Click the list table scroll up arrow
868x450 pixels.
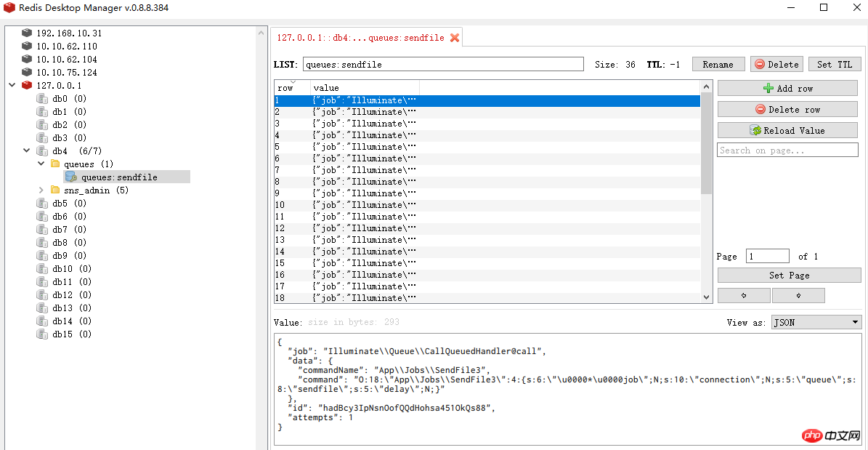pos(706,87)
